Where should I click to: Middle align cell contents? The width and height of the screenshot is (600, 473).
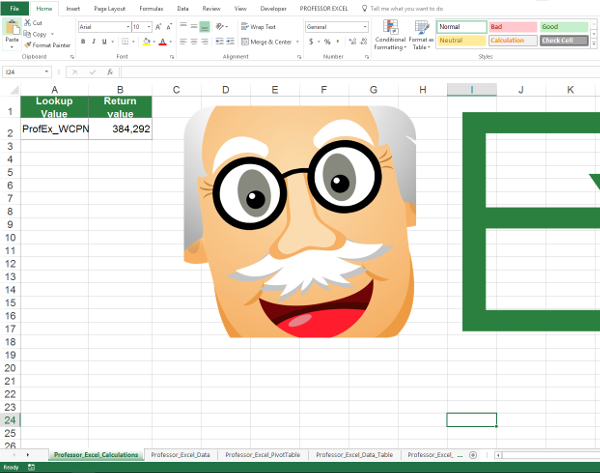point(194,26)
